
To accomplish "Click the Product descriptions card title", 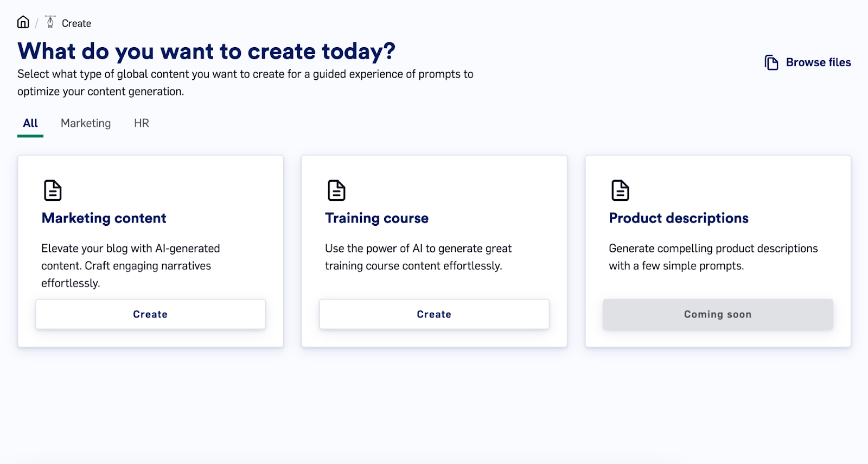I will (x=679, y=218).
